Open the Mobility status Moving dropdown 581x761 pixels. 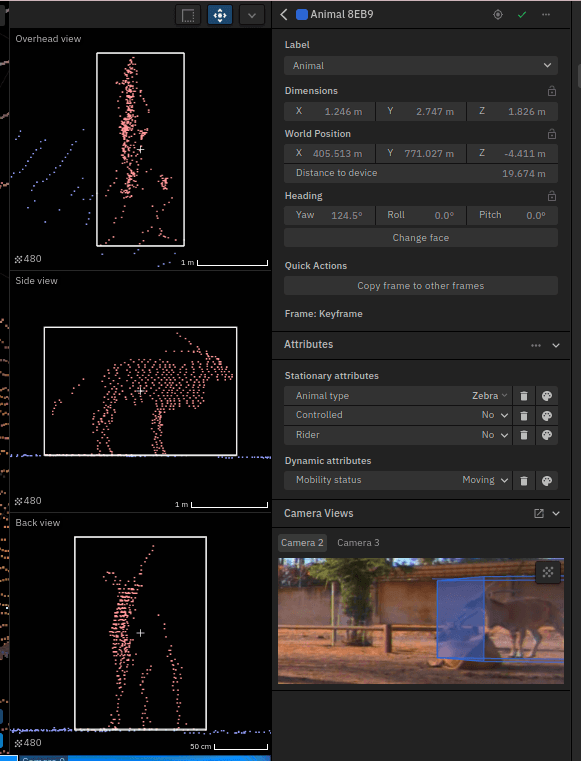click(x=484, y=480)
